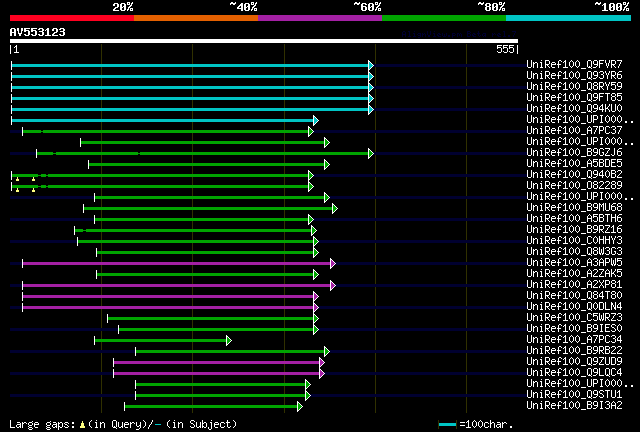
Task: Select hit label UniRef100_Q94KU0
Action: [574, 108]
